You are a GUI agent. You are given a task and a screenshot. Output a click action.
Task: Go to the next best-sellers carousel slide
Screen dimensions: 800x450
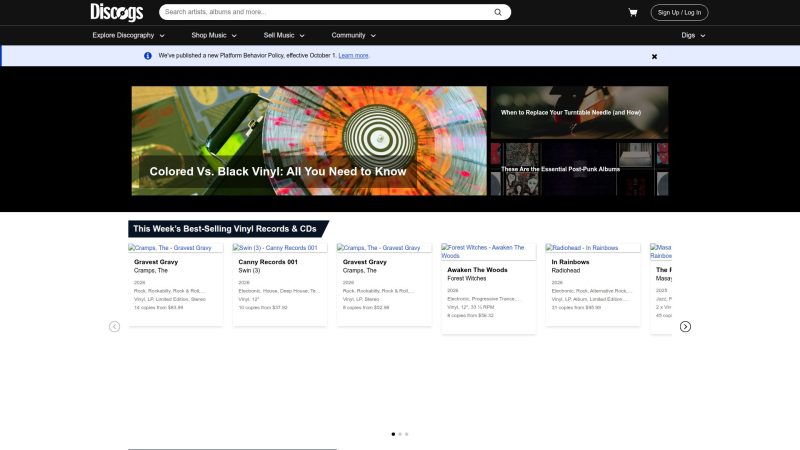pyautogui.click(x=685, y=327)
